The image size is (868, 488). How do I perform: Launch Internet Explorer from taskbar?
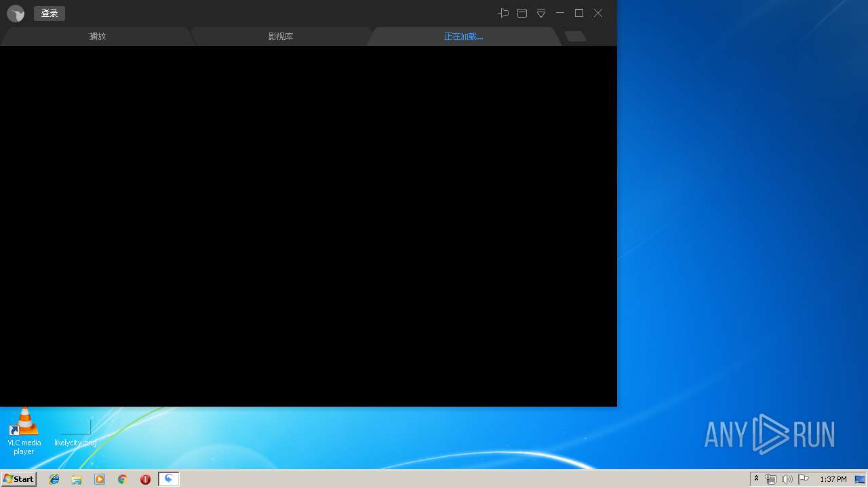[x=54, y=479]
